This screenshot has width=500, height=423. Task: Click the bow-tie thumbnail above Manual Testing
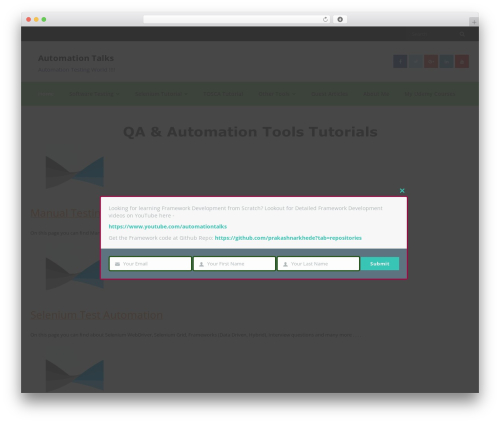click(75, 172)
